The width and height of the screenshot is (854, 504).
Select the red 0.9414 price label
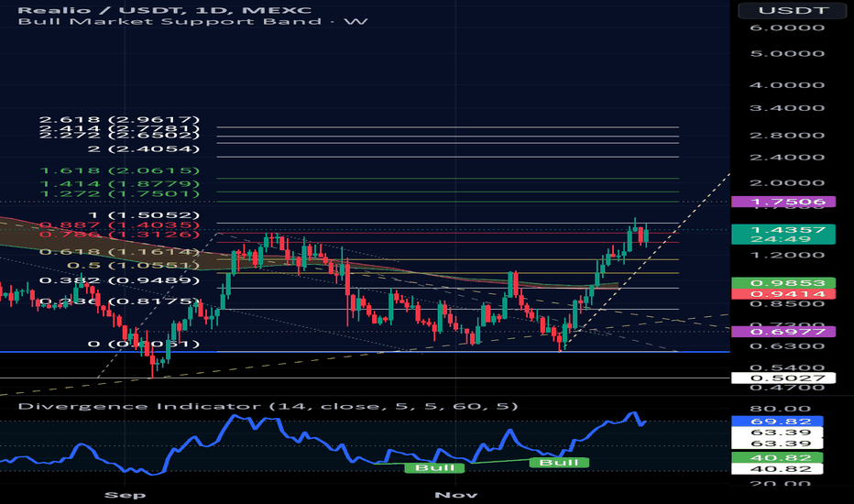[783, 294]
